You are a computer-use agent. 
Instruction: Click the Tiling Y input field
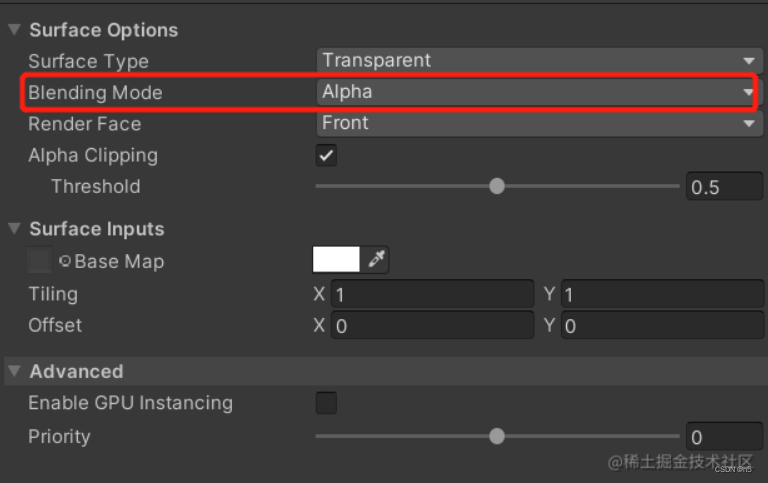click(x=662, y=294)
